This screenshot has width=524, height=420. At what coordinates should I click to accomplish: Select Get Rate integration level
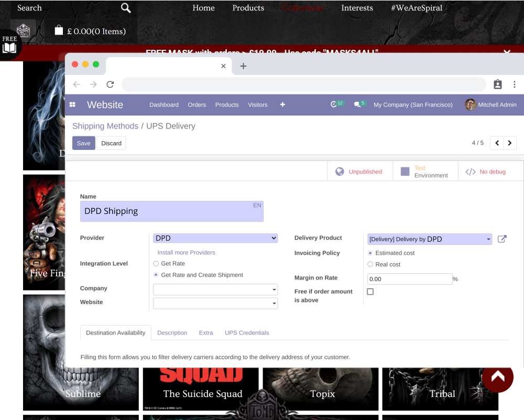click(156, 264)
